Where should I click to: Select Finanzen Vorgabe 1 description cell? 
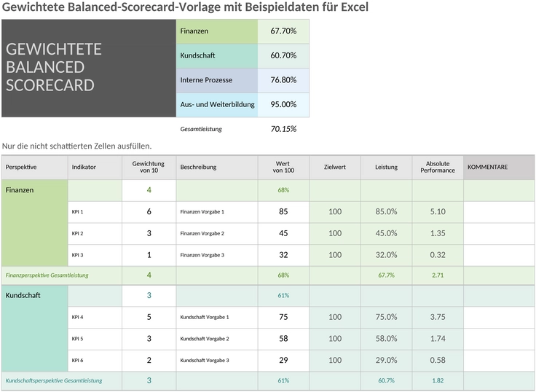click(x=217, y=212)
